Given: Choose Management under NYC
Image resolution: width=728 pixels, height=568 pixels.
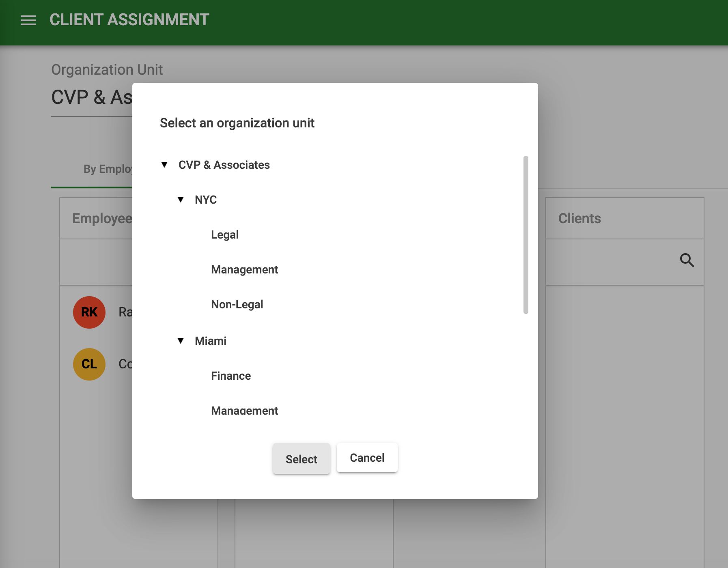Looking at the screenshot, I should coord(244,269).
